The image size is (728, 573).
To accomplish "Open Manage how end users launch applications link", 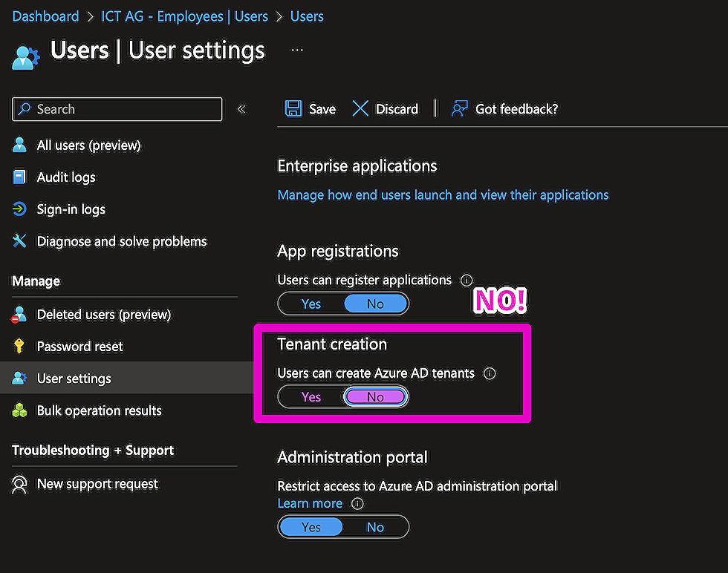I will 443,195.
